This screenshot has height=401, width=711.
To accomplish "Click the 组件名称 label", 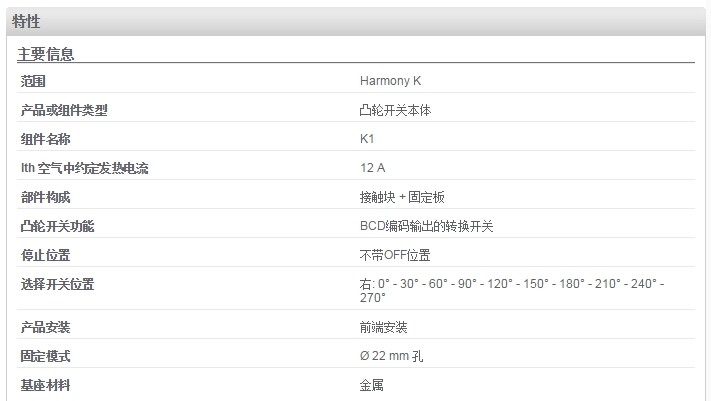I will tap(45, 139).
